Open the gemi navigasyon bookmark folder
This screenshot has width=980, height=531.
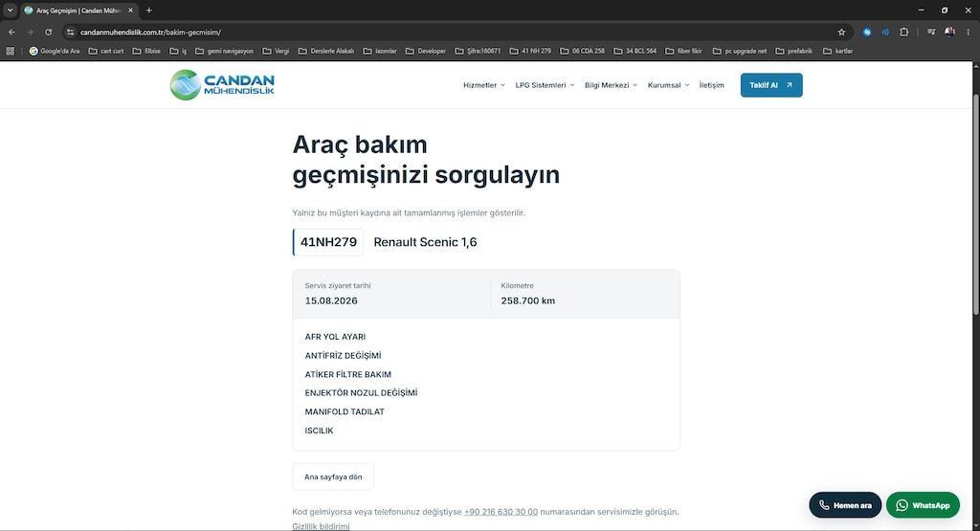click(x=224, y=52)
